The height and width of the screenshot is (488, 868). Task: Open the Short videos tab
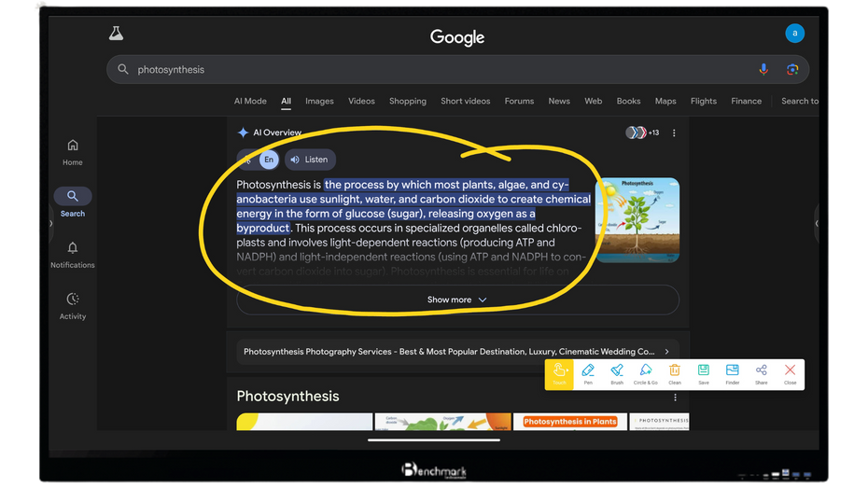(466, 102)
